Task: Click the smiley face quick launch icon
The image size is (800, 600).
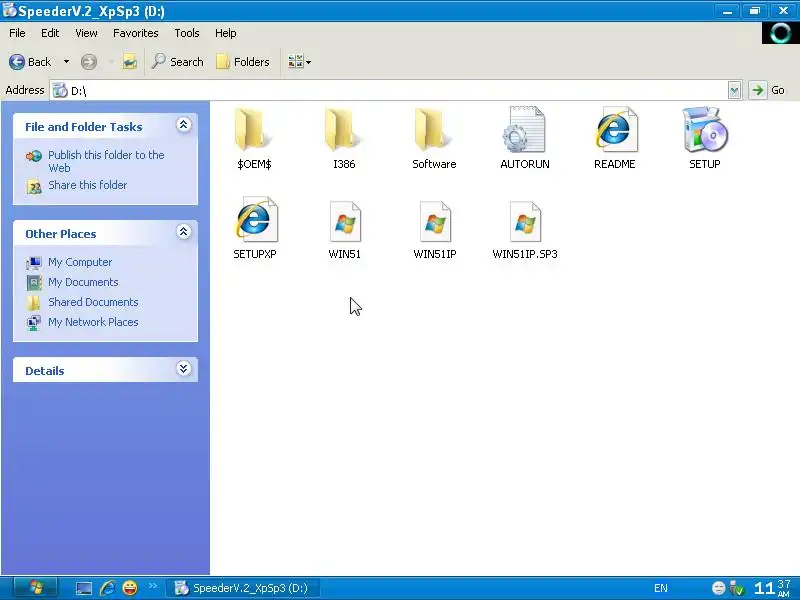Action: pos(131,588)
